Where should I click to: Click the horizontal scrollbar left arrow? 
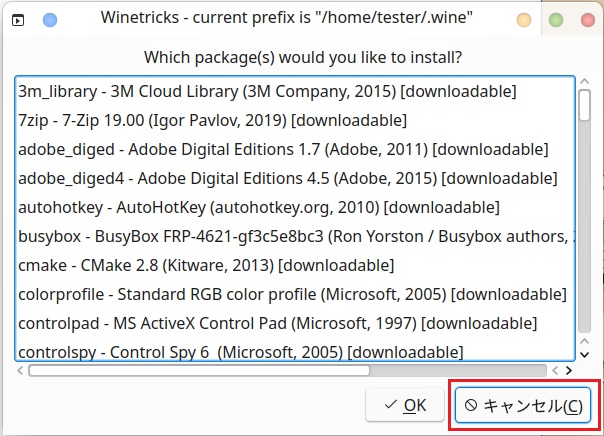(x=21, y=369)
